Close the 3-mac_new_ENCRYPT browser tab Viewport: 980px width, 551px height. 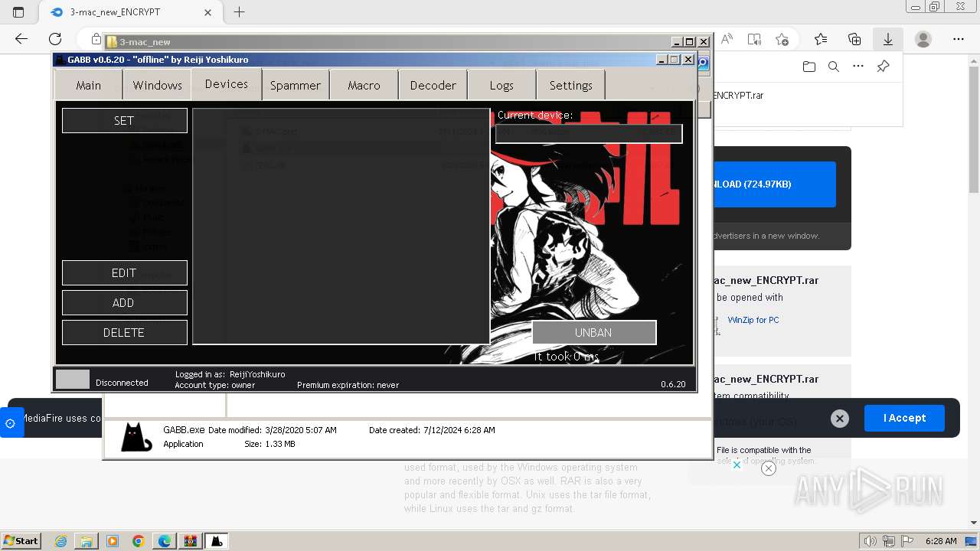point(208,12)
